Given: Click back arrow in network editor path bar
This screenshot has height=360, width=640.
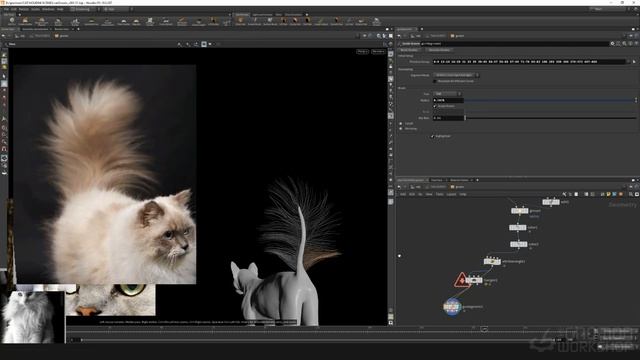Looking at the screenshot, I should 399,187.
